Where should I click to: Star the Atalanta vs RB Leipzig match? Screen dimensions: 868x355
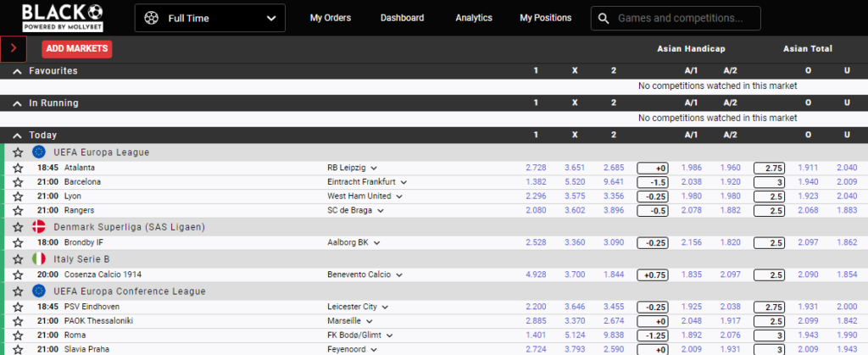(18, 168)
